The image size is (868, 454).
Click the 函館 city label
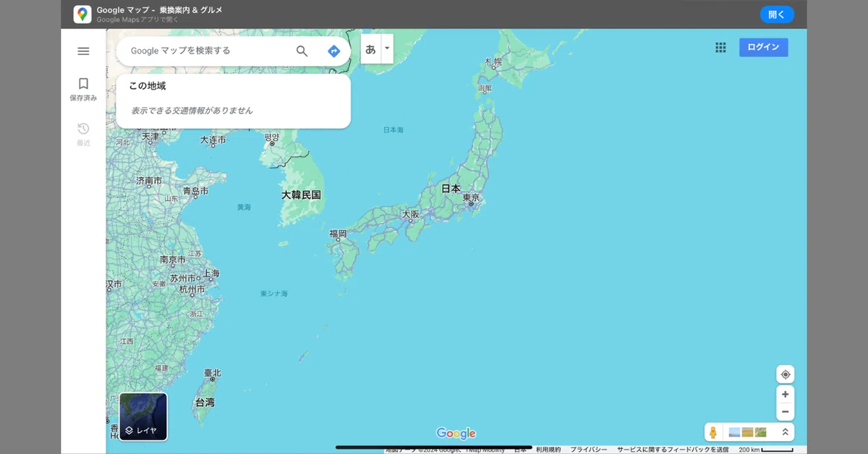point(485,88)
